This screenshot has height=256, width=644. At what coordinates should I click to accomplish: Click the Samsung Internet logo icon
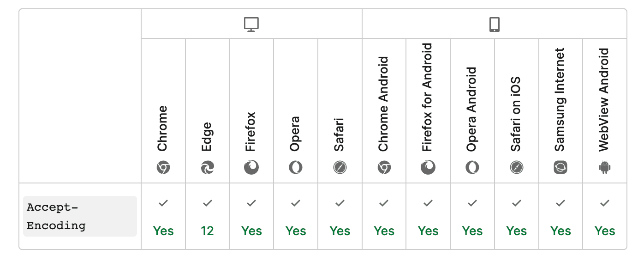(561, 167)
